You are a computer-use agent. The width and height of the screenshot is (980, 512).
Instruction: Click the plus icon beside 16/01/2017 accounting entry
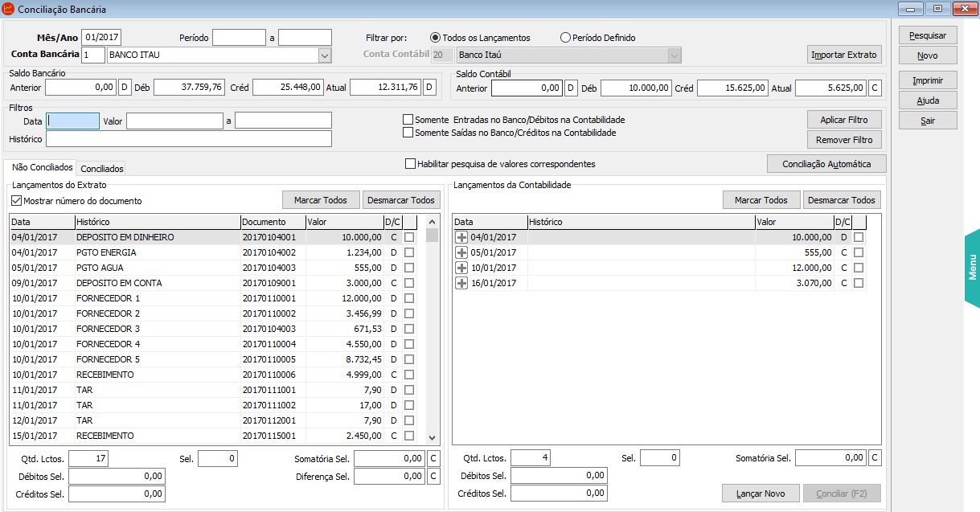(461, 283)
